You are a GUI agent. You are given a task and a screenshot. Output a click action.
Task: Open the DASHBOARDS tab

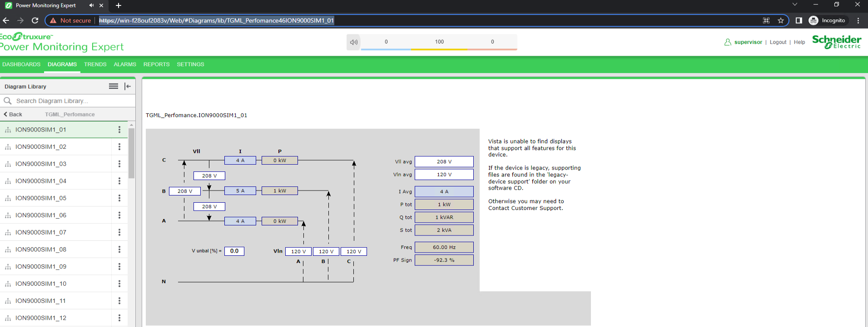tap(21, 64)
